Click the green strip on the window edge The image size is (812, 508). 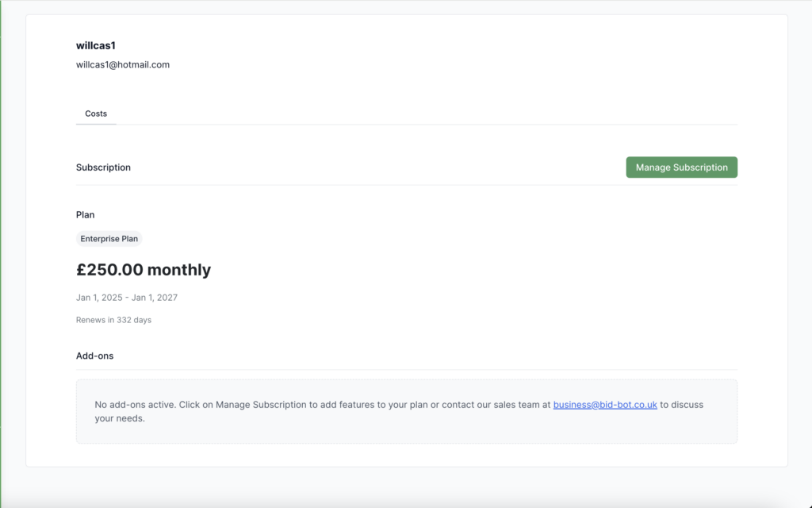2,238
